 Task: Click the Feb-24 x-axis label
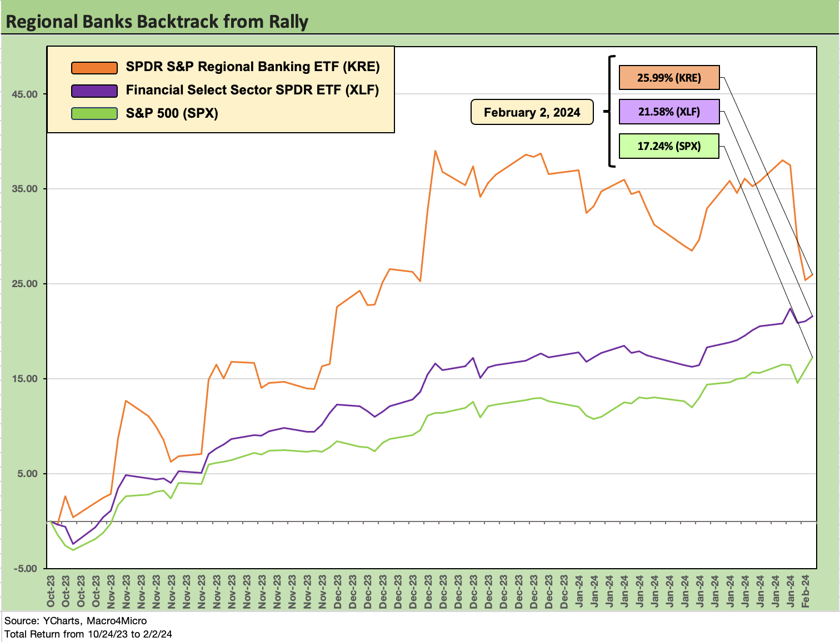[x=806, y=591]
